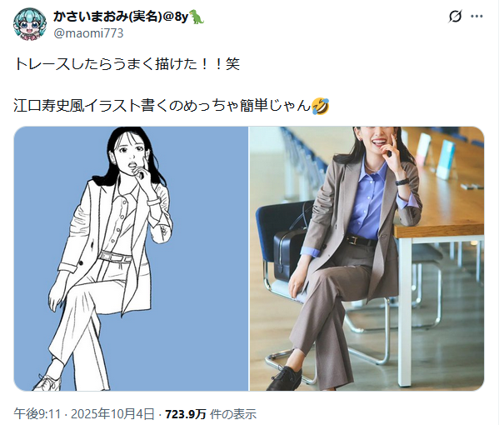This screenshot has height=425, width=504.
Task: Click the Grok slash-circle icon
Action: (x=455, y=16)
